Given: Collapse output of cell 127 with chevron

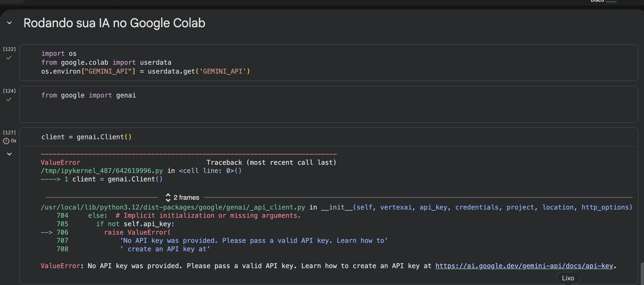Looking at the screenshot, I should coord(9,154).
